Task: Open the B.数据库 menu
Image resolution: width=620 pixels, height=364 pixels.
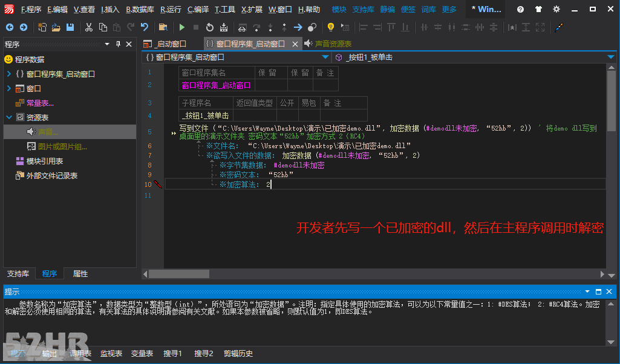Action: [140, 10]
